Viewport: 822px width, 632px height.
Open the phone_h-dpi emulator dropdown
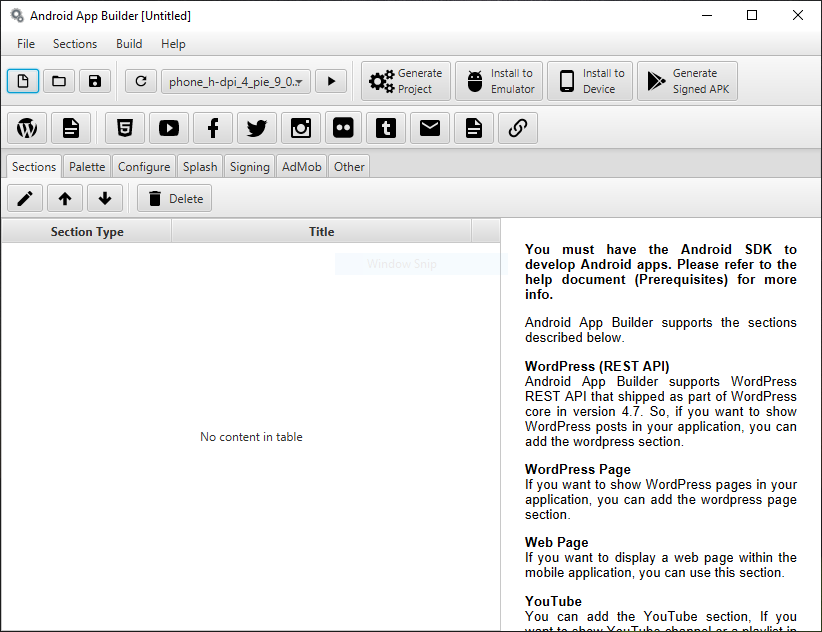236,81
